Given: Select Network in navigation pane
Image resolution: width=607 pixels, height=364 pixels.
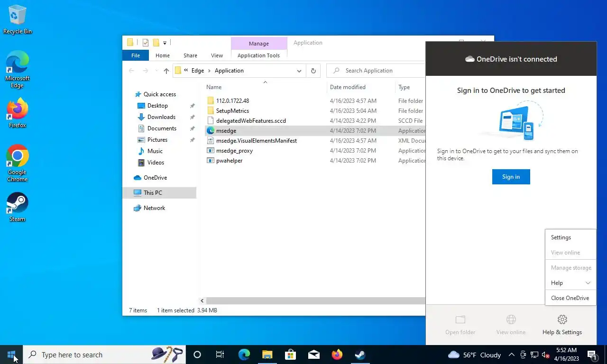Looking at the screenshot, I should coord(154,208).
